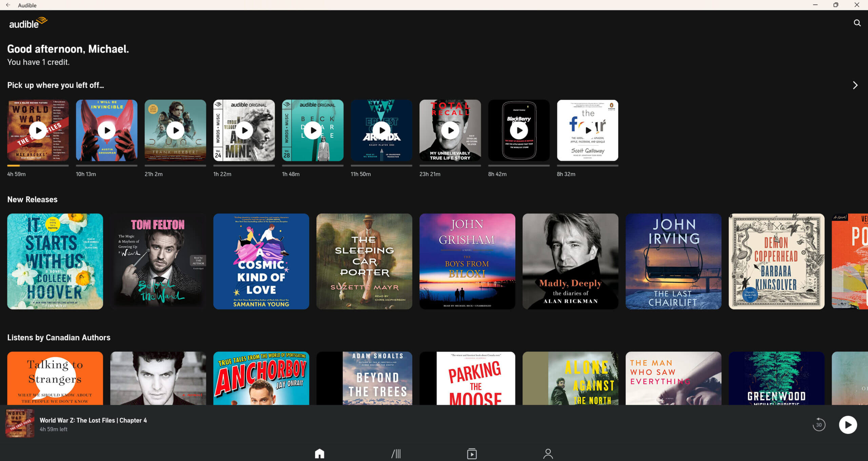Screen dimensions: 868x461
Task: Click the '23h 21m' duration label
Action: tap(430, 174)
